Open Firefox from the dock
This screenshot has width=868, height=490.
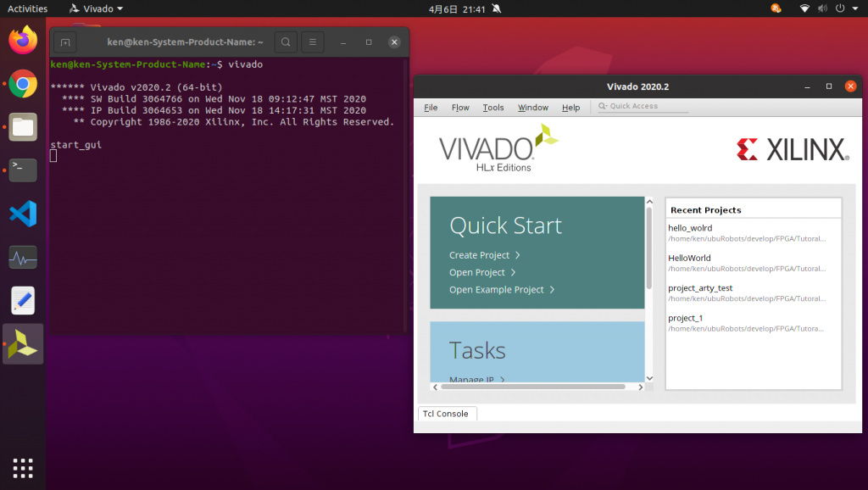tap(23, 41)
